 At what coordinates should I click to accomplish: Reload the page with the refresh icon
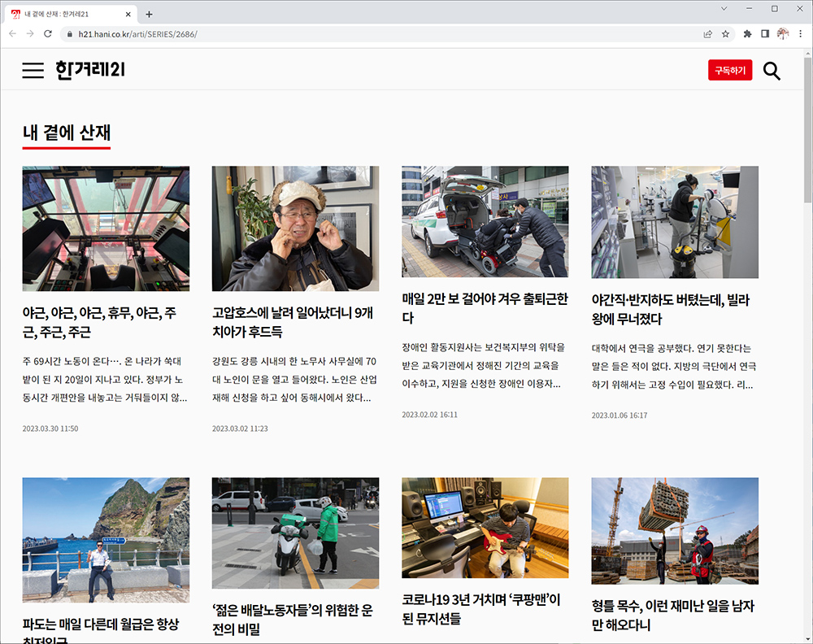(x=48, y=34)
